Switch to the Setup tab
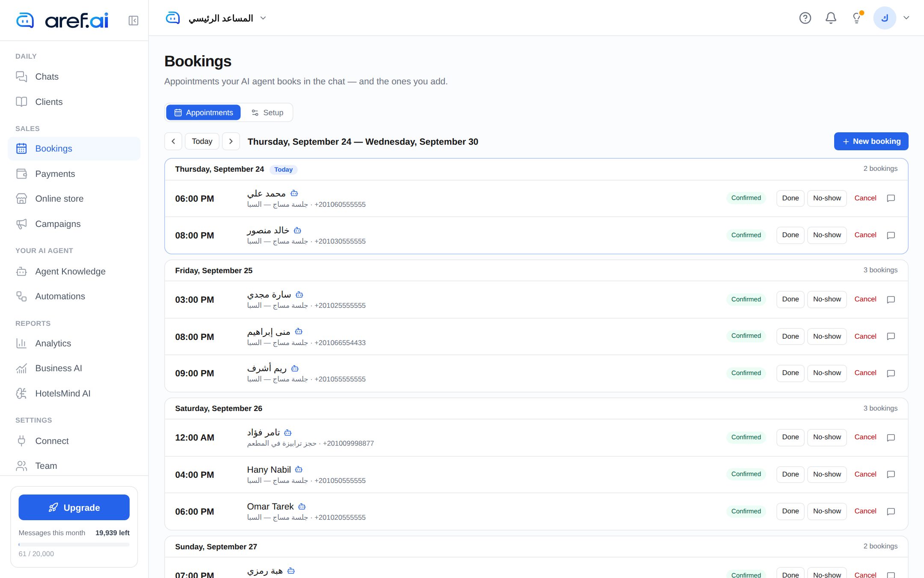Screen dimensions: 924x578 pyautogui.click(x=267, y=113)
